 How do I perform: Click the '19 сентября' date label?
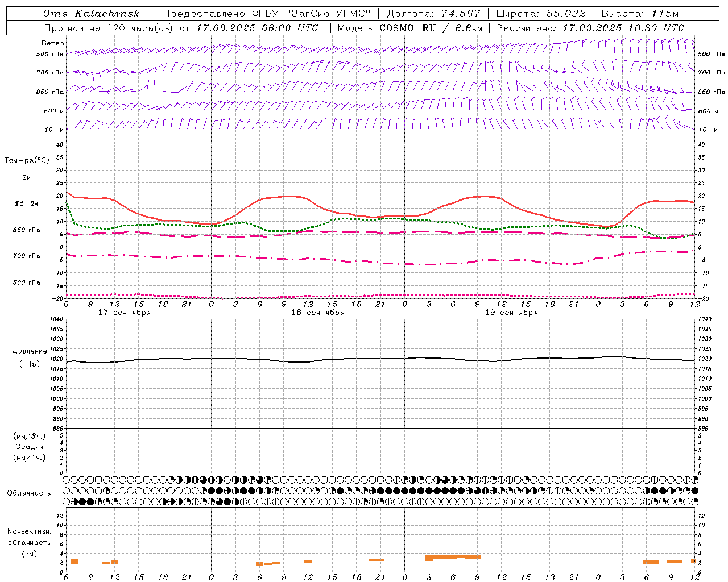511,313
